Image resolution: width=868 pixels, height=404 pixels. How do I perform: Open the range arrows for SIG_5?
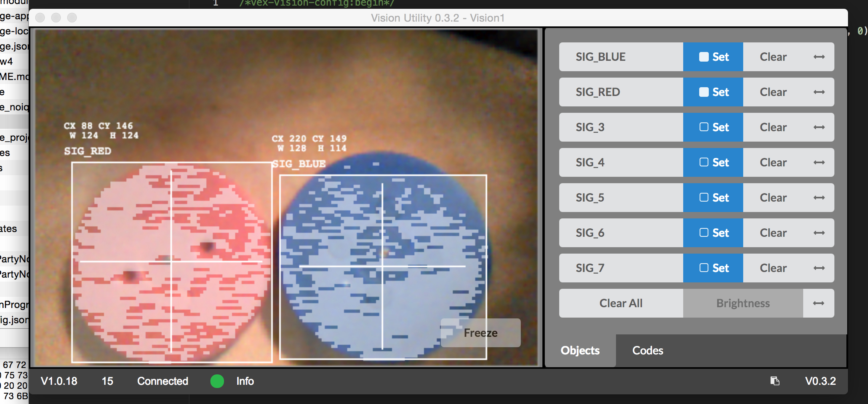point(819,198)
